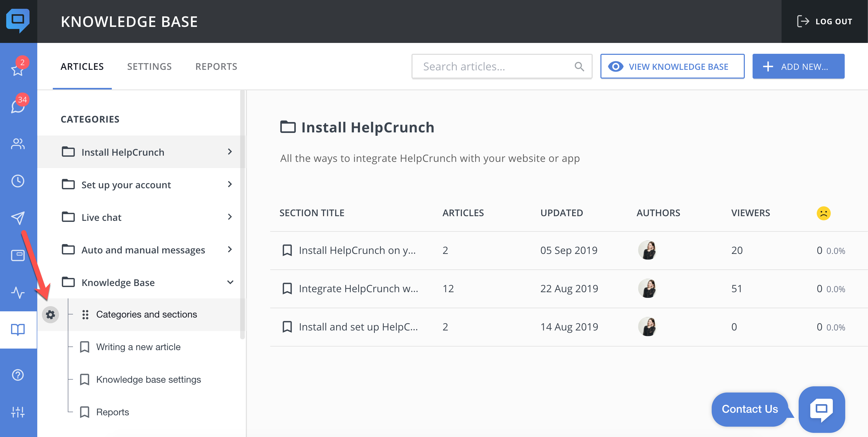Screen dimensions: 868x437
Task: Click the magnifier search icon
Action: [x=579, y=67]
